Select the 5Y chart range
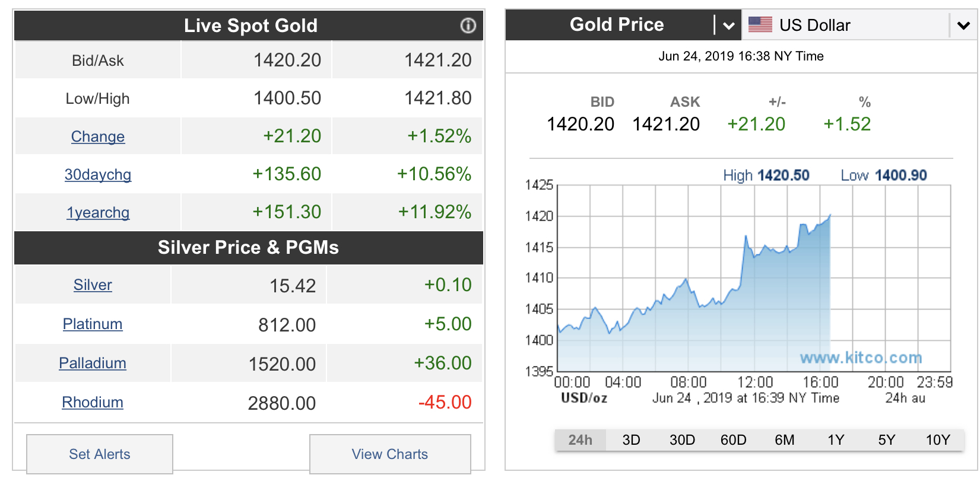The height and width of the screenshot is (491, 980). pyautogui.click(x=886, y=440)
